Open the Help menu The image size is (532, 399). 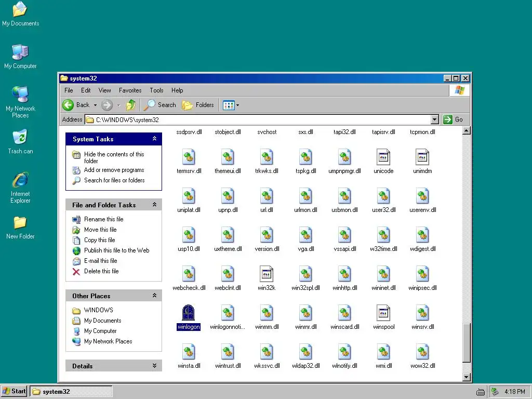coord(177,90)
